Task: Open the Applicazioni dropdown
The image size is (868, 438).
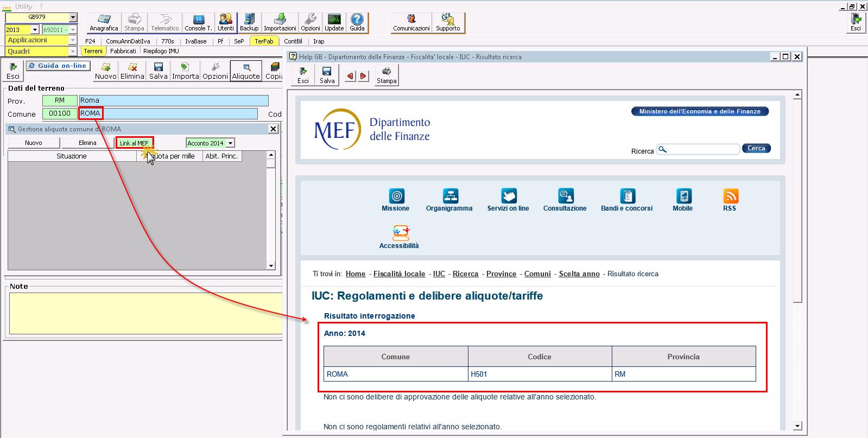Action: point(73,40)
